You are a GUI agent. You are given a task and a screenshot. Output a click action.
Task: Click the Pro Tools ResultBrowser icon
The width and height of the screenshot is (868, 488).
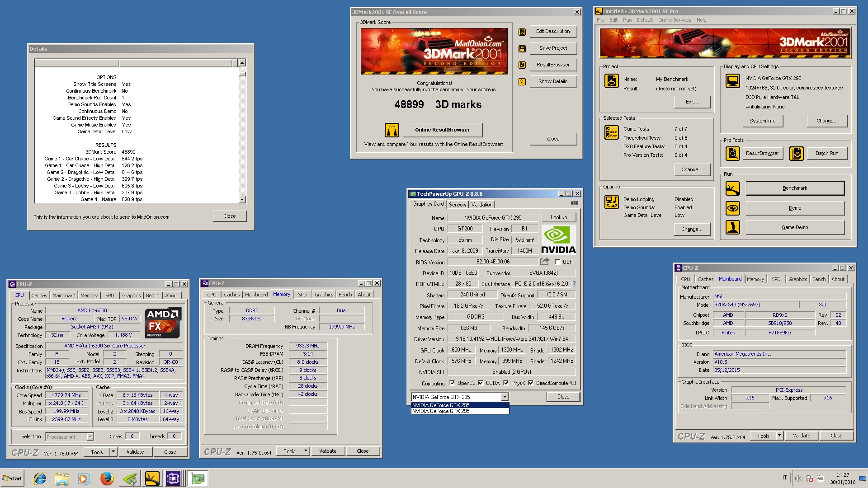[733, 154]
